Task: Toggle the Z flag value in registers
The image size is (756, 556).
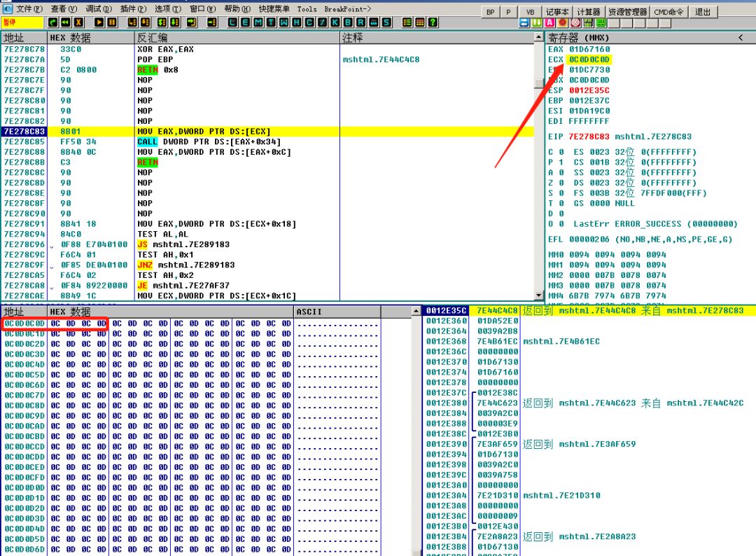Action: point(561,183)
